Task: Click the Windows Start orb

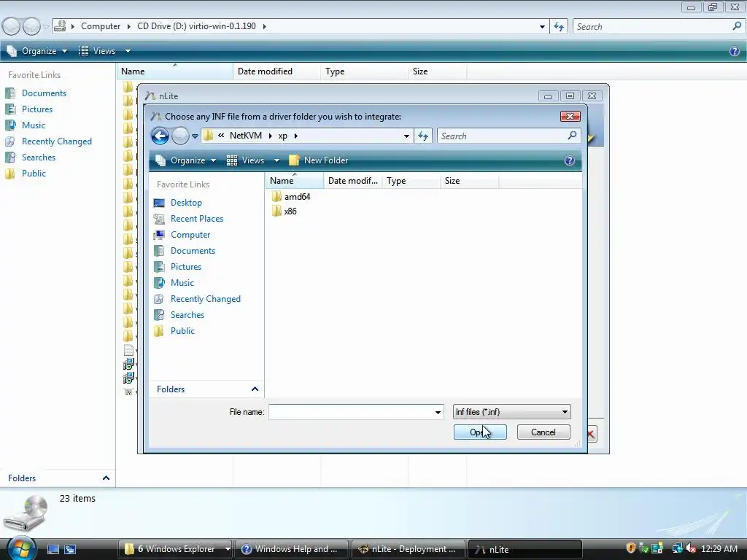Action: 21,548
